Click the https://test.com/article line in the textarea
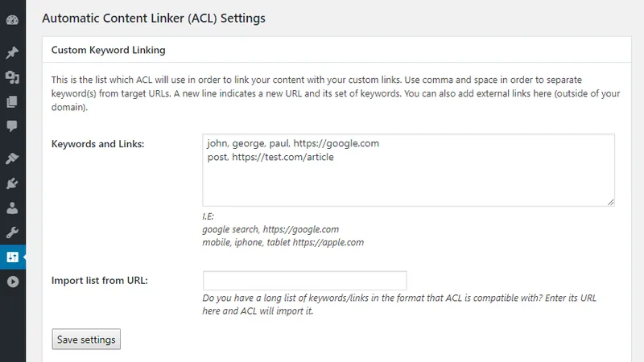Image resolution: width=644 pixels, height=362 pixels. pyautogui.click(x=283, y=157)
